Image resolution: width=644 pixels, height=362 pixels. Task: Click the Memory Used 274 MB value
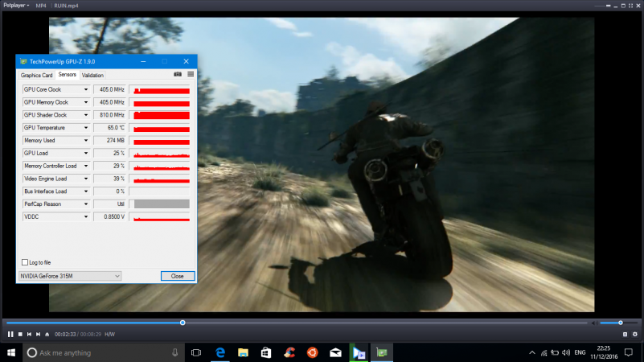[109, 141]
